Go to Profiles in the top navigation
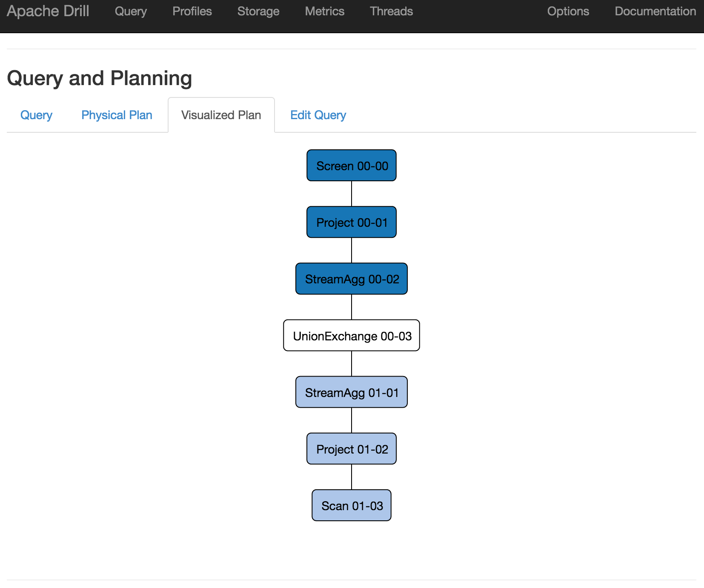Image resolution: width=704 pixels, height=588 pixels. (x=192, y=11)
